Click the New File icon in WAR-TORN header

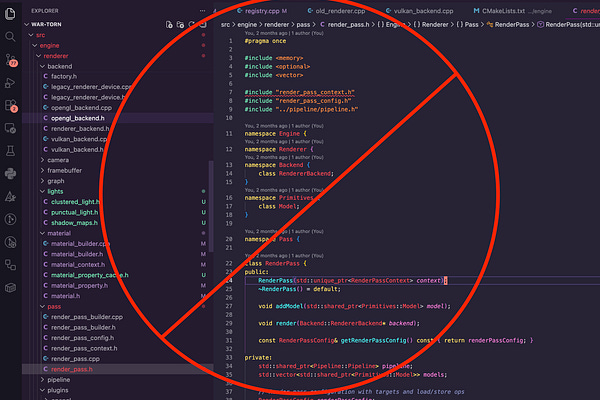pos(169,24)
